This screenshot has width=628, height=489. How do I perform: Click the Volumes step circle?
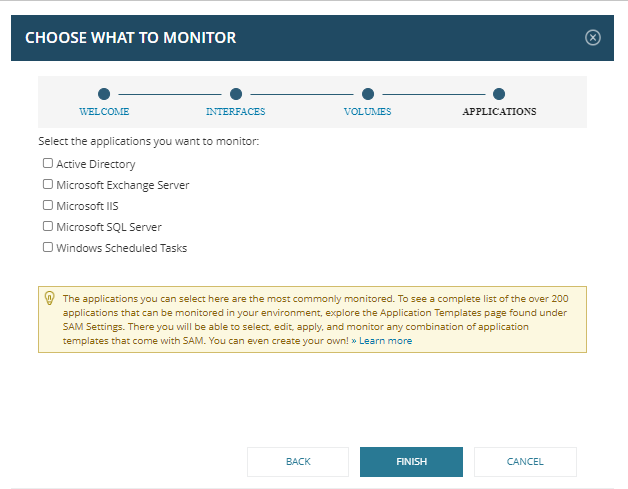(x=368, y=94)
